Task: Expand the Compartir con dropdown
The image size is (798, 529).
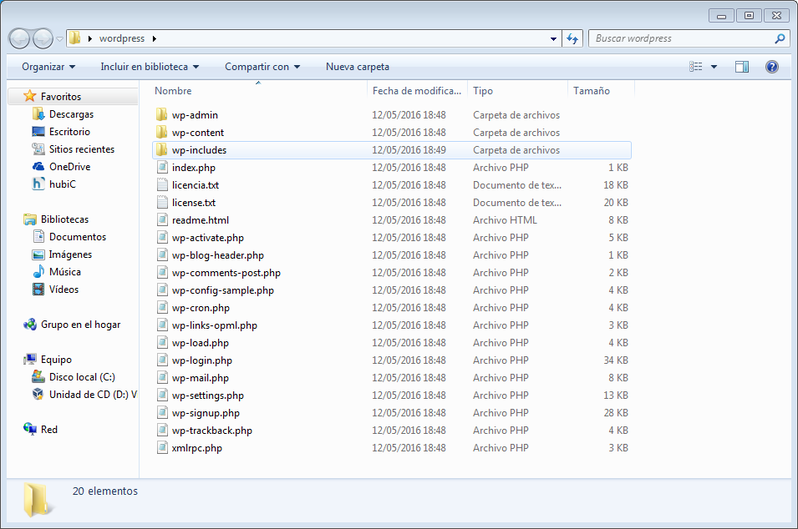Action: pos(263,67)
